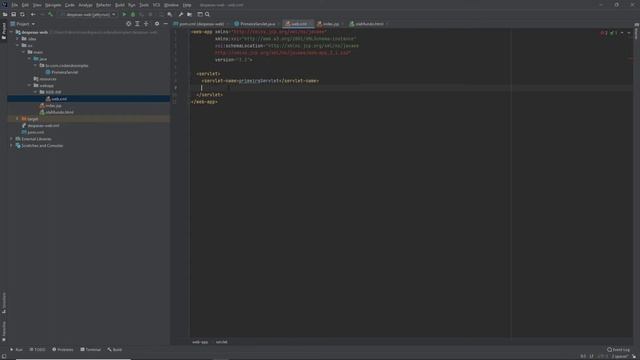Image resolution: width=640 pixels, height=360 pixels.
Task: Open the Build tool window
Action: point(115,350)
